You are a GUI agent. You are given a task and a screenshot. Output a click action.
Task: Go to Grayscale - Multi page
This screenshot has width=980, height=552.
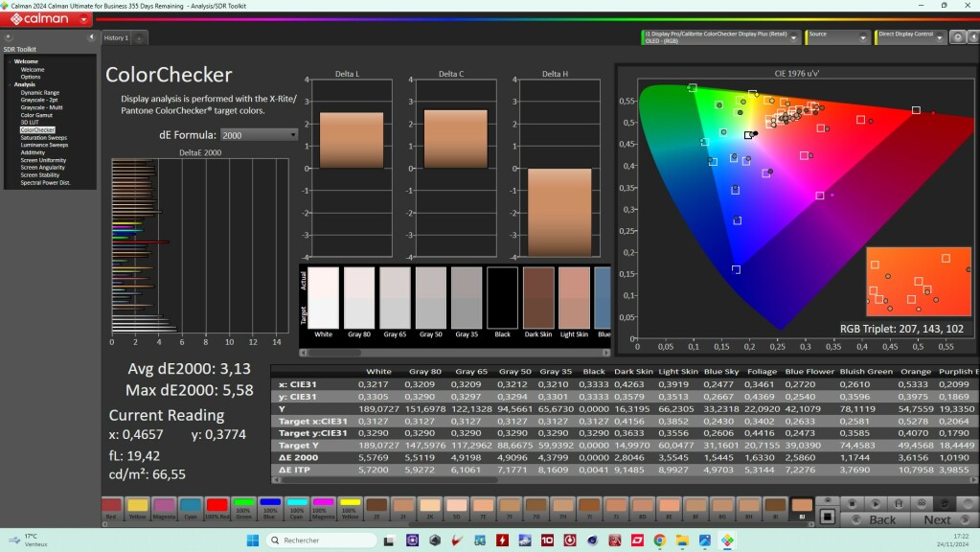tap(41, 107)
